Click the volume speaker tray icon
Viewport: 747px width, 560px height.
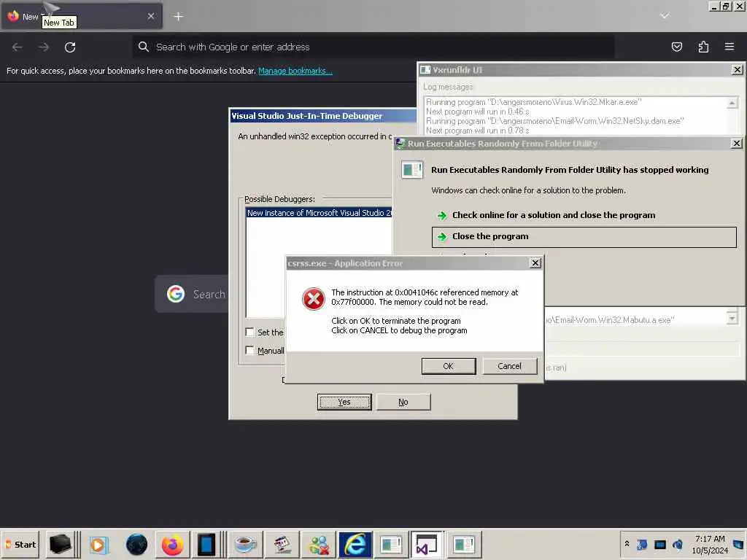click(x=678, y=544)
